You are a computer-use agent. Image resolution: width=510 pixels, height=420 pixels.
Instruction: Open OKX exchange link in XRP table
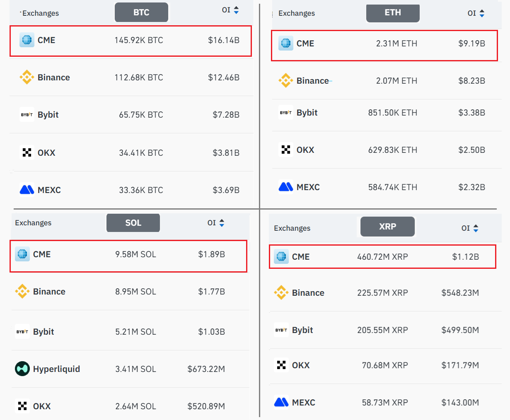[301, 365]
